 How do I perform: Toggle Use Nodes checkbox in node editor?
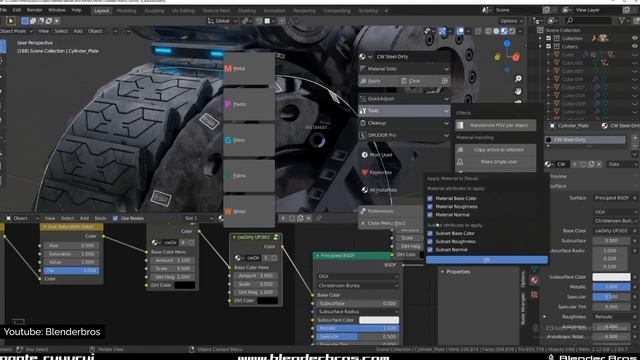tap(115, 218)
